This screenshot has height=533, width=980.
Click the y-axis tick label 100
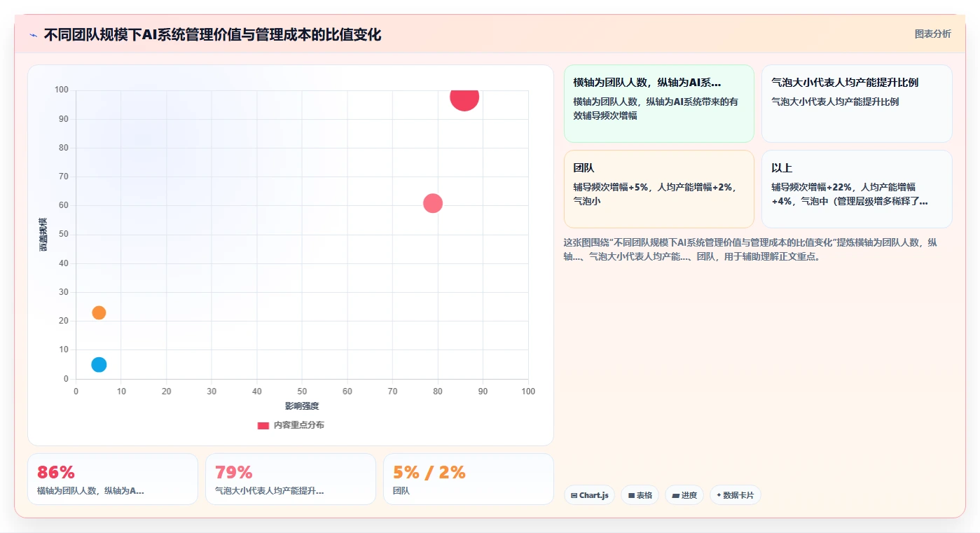point(62,90)
